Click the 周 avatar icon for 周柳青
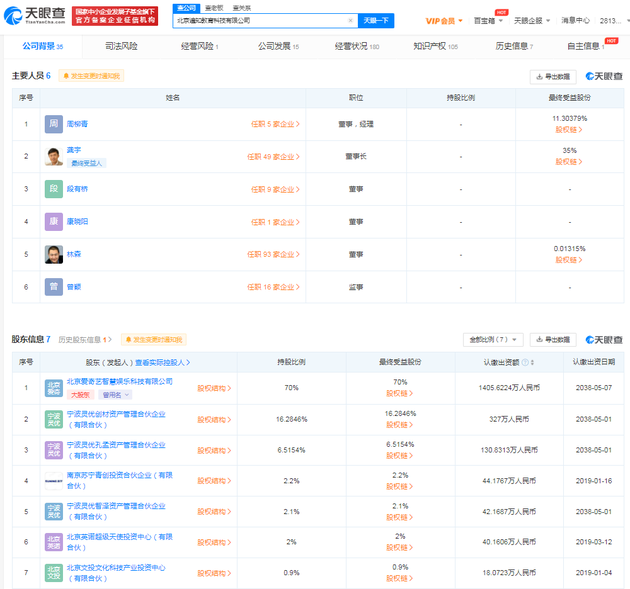630x589 pixels. [x=54, y=123]
